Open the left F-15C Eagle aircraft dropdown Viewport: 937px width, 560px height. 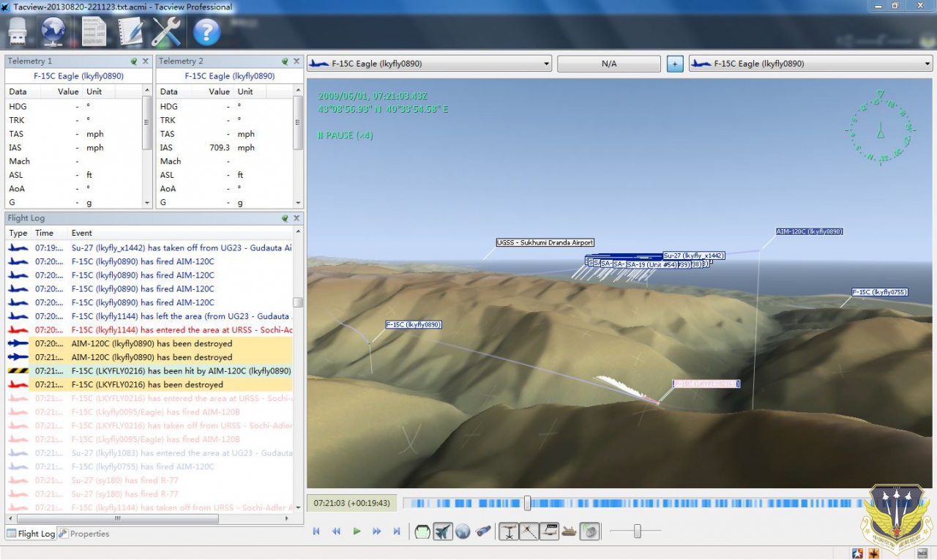click(x=429, y=64)
